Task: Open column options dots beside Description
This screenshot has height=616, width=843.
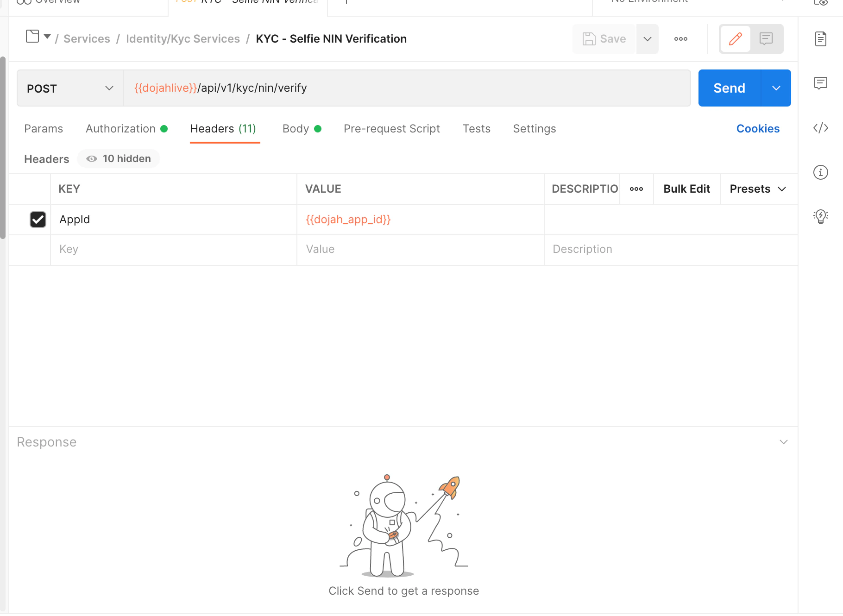Action: [x=636, y=189]
